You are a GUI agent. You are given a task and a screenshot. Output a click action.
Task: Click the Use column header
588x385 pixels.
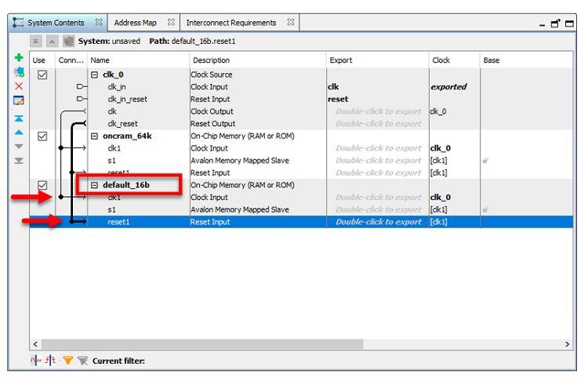42,60
